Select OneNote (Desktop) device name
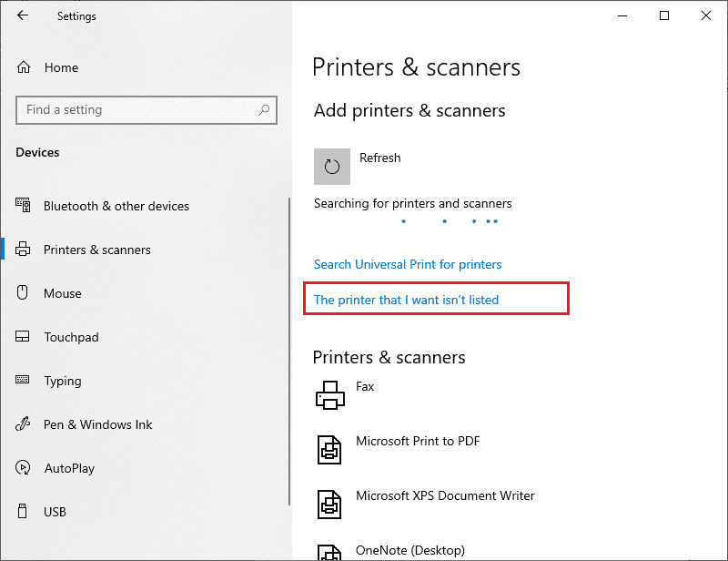Screen dimensions: 728x561 click(410, 550)
